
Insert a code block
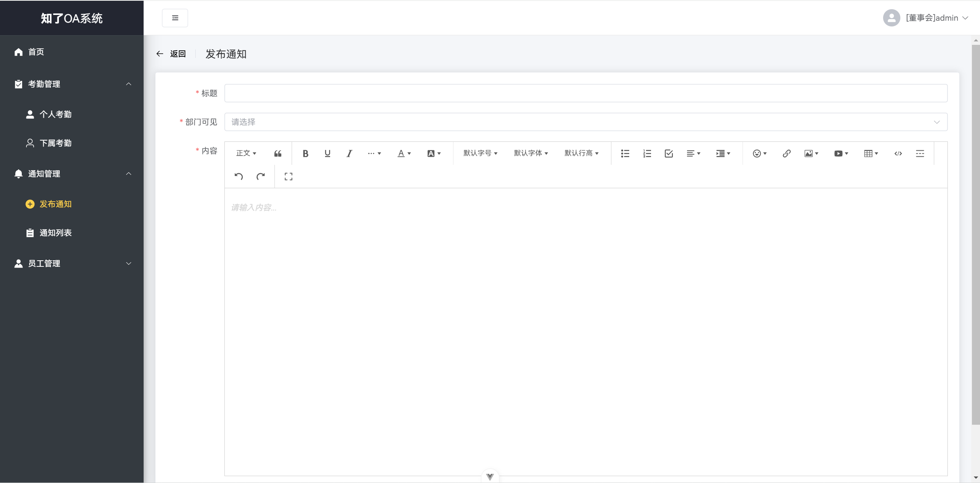point(898,153)
